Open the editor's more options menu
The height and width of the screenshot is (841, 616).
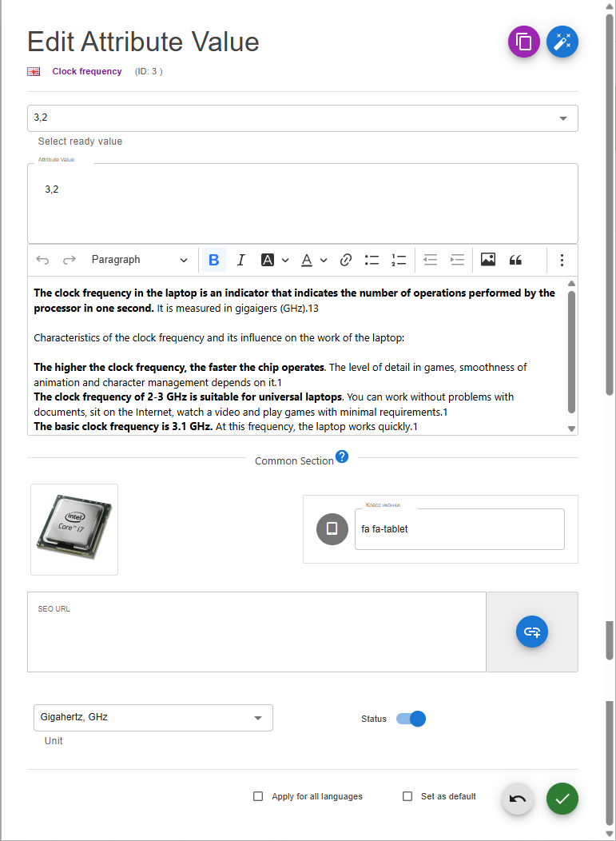coord(562,260)
